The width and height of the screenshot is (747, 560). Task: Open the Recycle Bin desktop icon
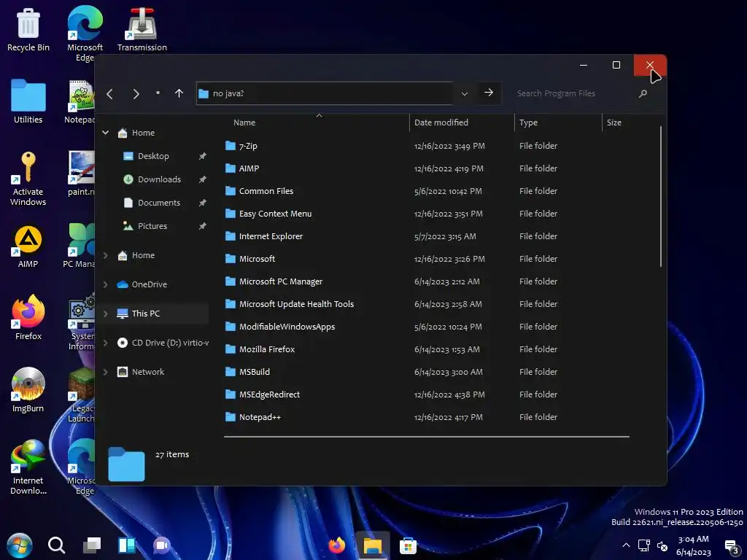tap(28, 29)
